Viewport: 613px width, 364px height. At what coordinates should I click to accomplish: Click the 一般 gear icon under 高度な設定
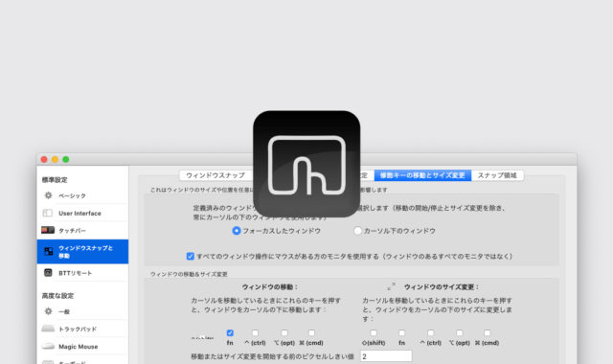48,311
